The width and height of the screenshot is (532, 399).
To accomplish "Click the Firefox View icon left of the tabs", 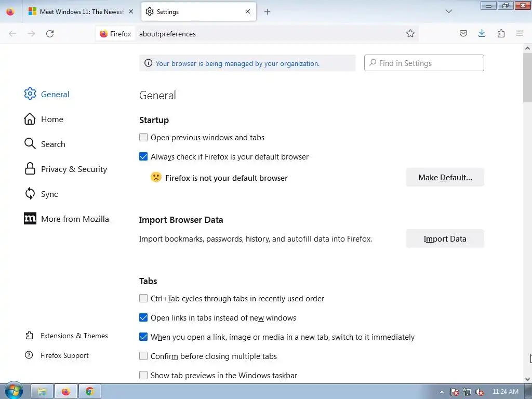I will (x=10, y=12).
